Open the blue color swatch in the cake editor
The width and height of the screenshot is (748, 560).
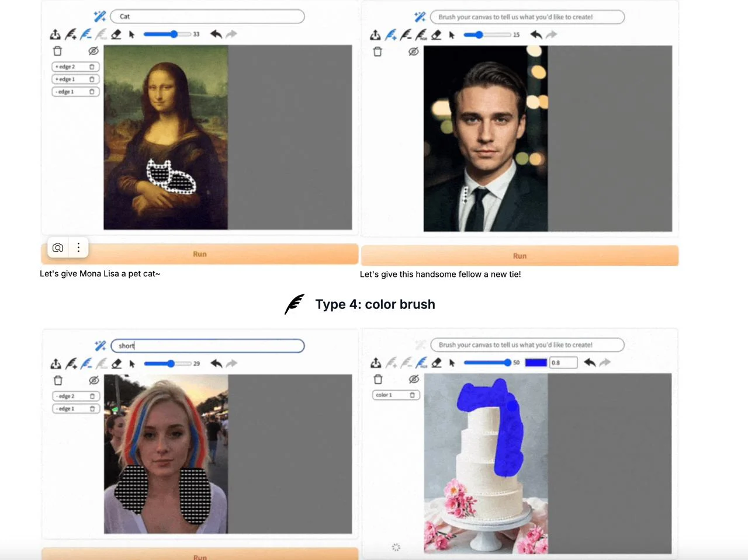[535, 363]
